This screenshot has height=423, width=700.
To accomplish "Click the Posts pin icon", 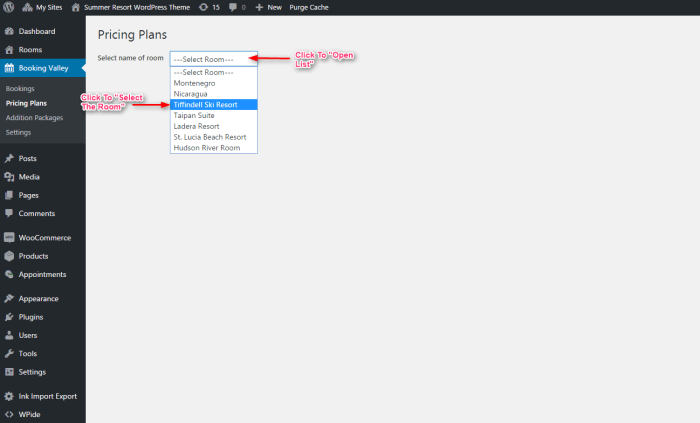I will click(9, 159).
